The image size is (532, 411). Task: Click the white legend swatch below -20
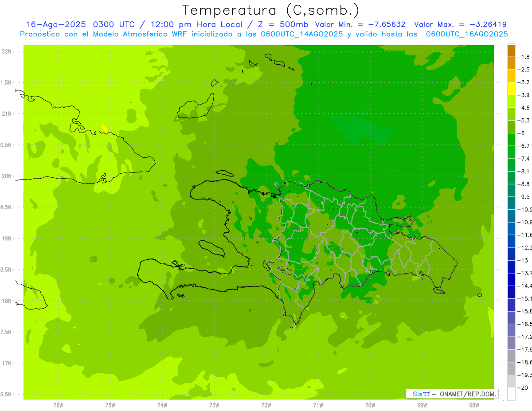click(511, 394)
